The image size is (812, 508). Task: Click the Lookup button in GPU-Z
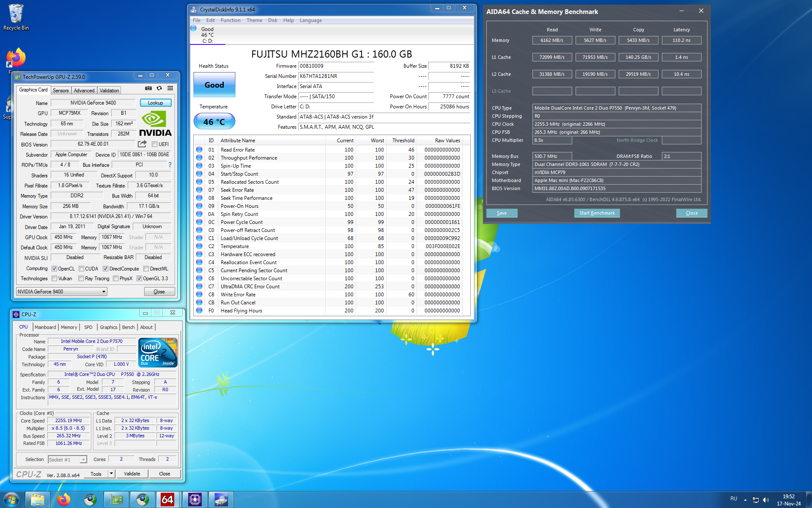(x=155, y=103)
